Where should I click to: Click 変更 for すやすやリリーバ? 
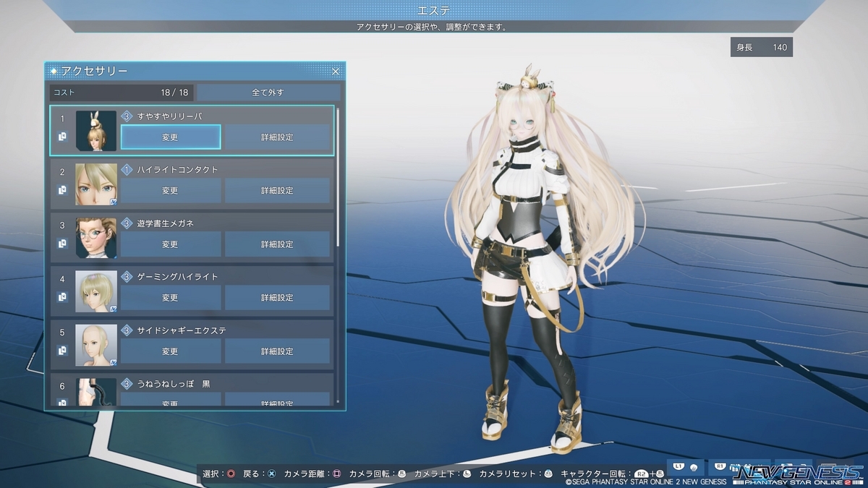click(170, 137)
